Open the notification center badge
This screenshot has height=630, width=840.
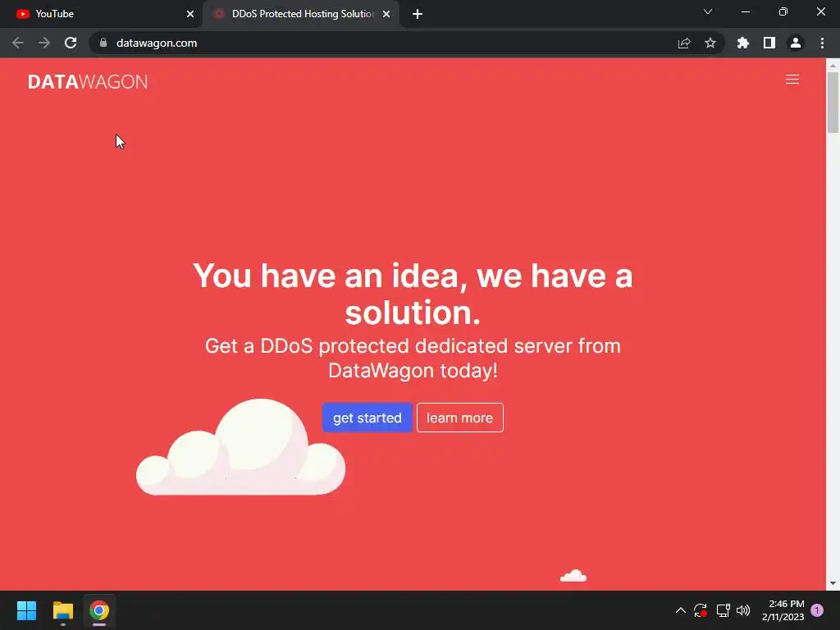[x=817, y=610]
